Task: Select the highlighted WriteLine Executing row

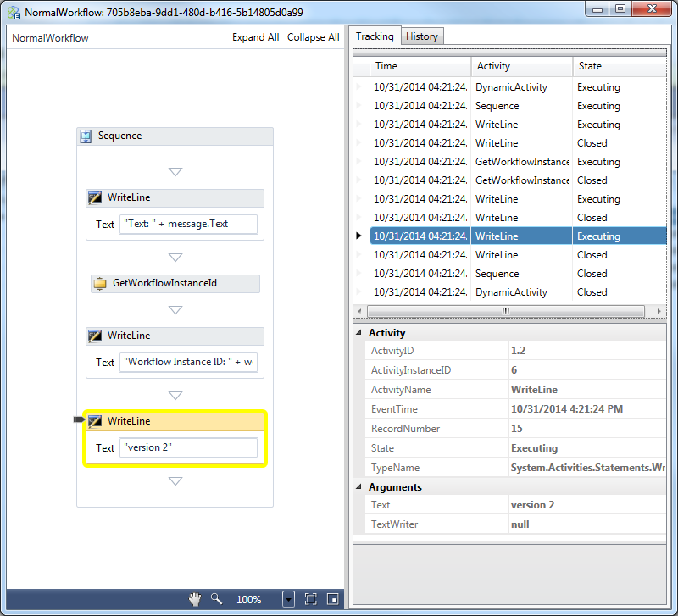Action: coord(518,236)
